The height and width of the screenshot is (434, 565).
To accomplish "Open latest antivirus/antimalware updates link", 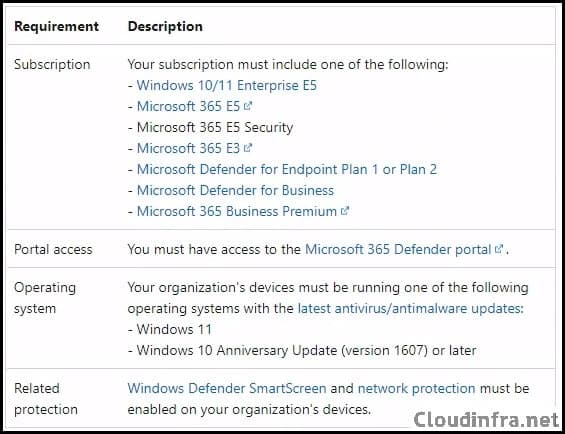I will point(410,308).
